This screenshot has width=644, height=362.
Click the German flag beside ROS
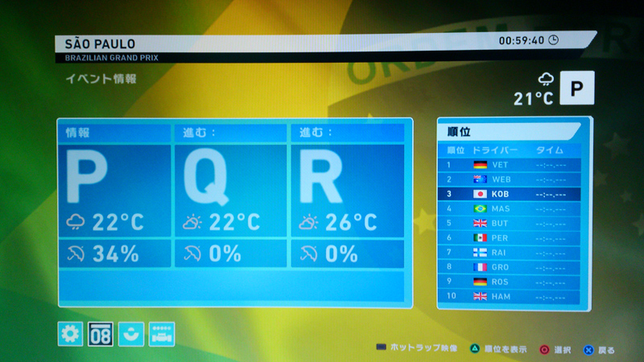(x=480, y=282)
